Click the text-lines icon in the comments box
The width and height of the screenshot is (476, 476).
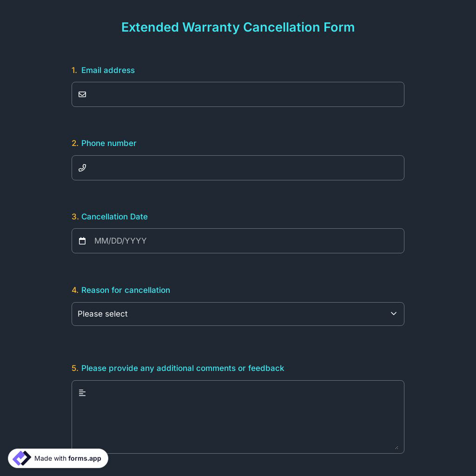coord(82,393)
